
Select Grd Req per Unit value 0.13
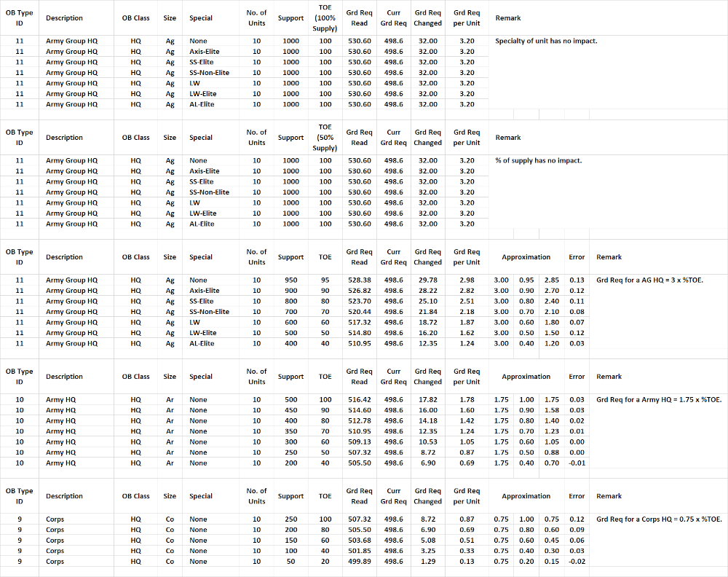[x=467, y=561]
